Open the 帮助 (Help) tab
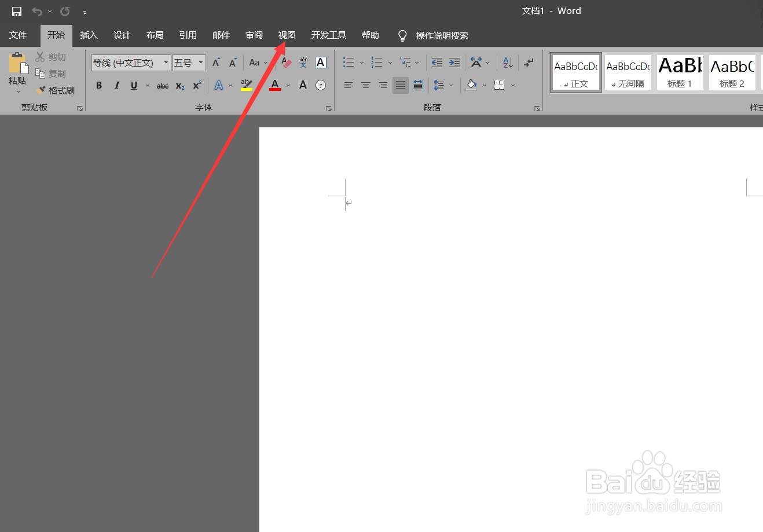 tap(371, 35)
